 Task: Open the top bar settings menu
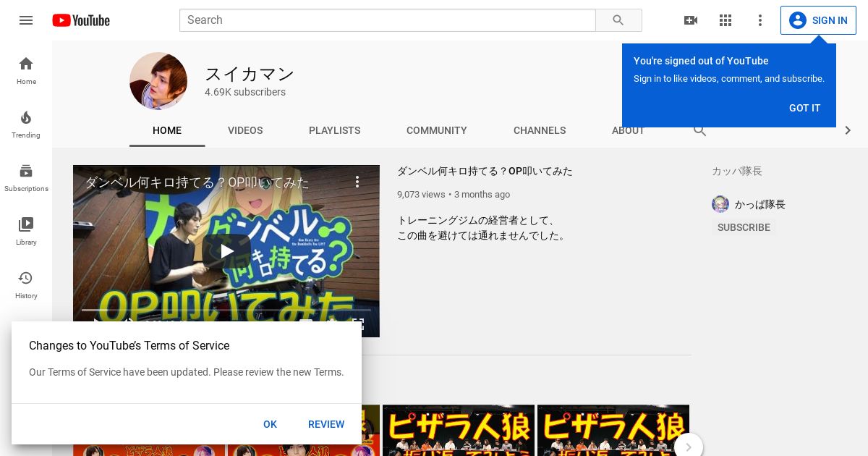[x=760, y=20]
